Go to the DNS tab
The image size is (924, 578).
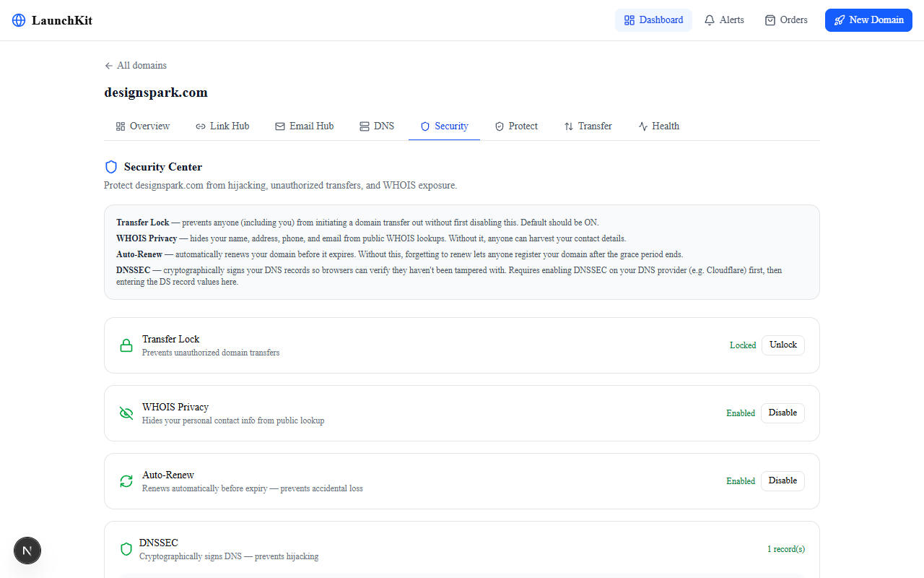377,126
